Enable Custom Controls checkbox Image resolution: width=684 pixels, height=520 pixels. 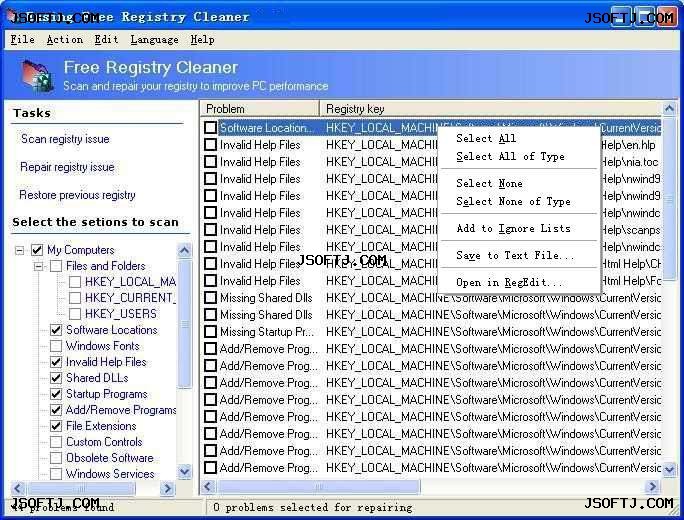coord(56,442)
